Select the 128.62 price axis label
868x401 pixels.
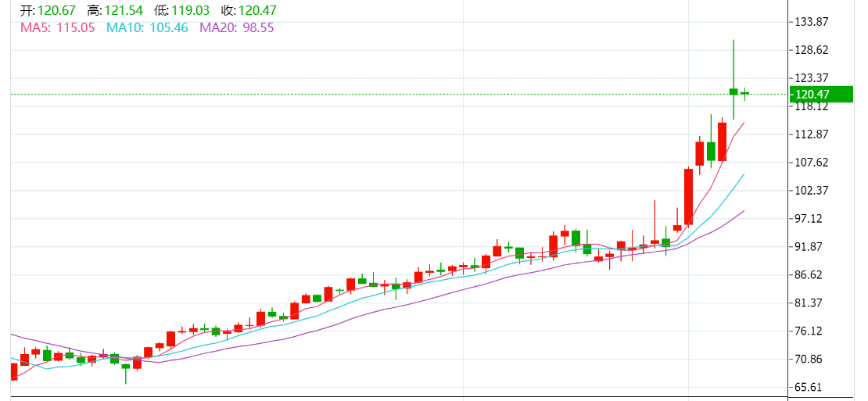pos(811,50)
